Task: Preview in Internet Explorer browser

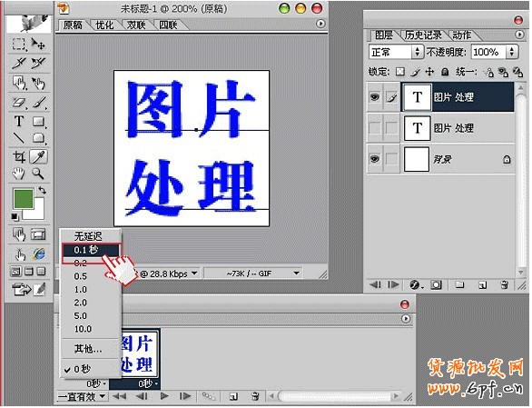Action: point(39,254)
